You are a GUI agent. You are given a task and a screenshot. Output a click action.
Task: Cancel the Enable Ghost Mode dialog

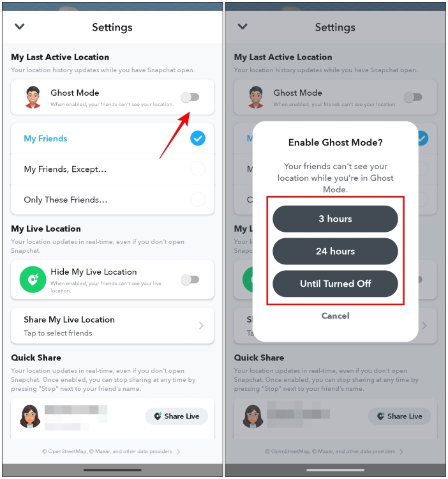(x=335, y=316)
